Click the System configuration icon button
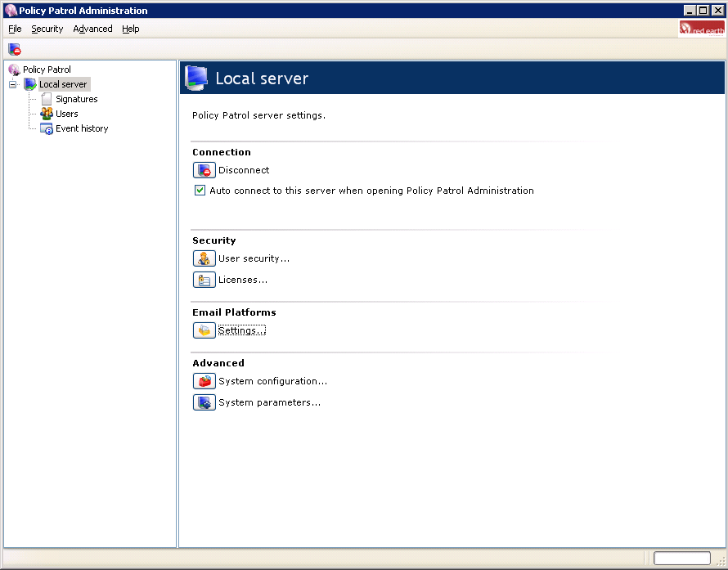This screenshot has width=728, height=570. coord(204,381)
